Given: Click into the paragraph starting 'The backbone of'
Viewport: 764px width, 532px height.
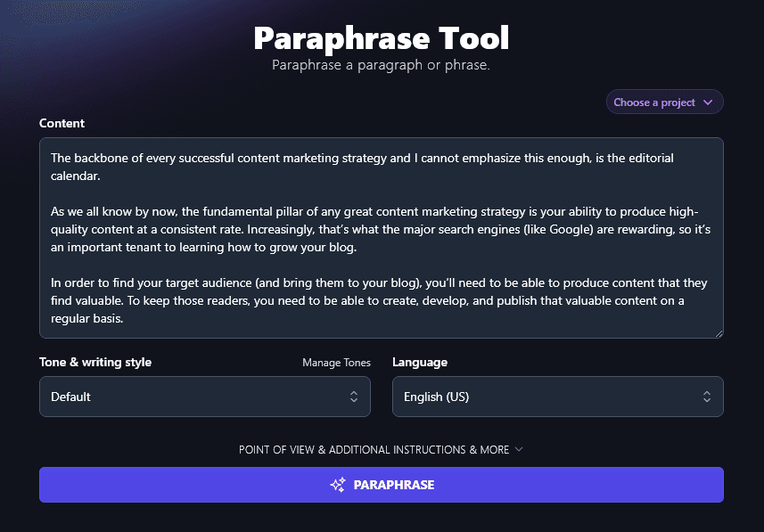Looking at the screenshot, I should (x=357, y=158).
